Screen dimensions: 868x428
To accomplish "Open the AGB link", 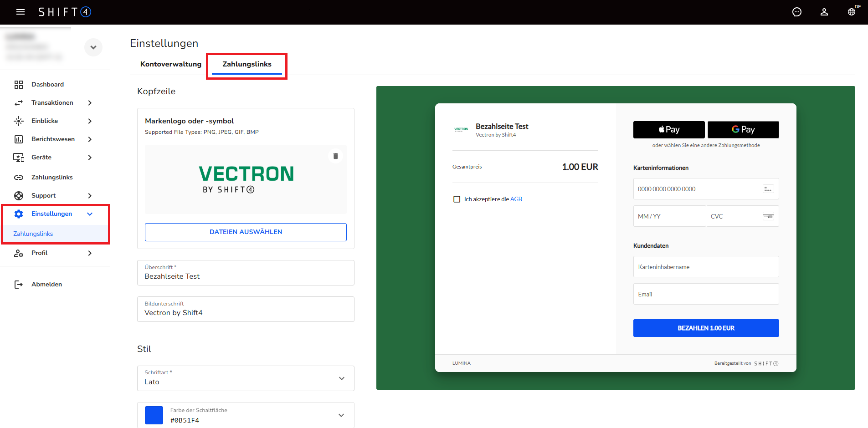I will click(516, 199).
